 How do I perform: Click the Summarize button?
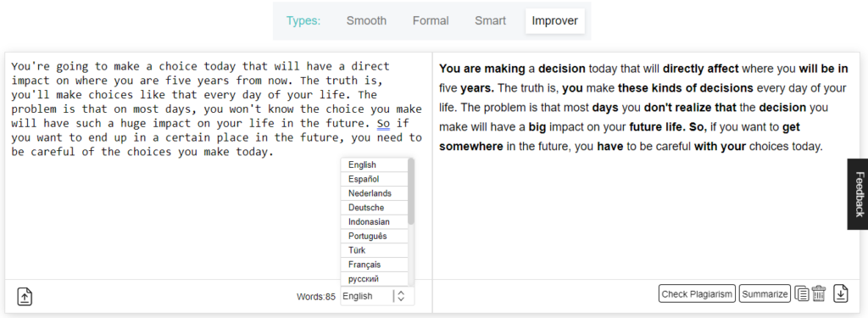(x=765, y=293)
